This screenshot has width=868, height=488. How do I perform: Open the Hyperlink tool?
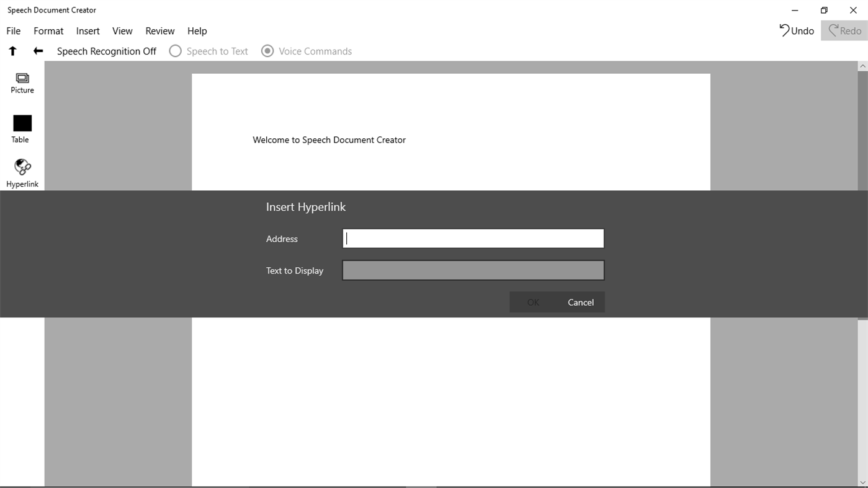point(22,172)
